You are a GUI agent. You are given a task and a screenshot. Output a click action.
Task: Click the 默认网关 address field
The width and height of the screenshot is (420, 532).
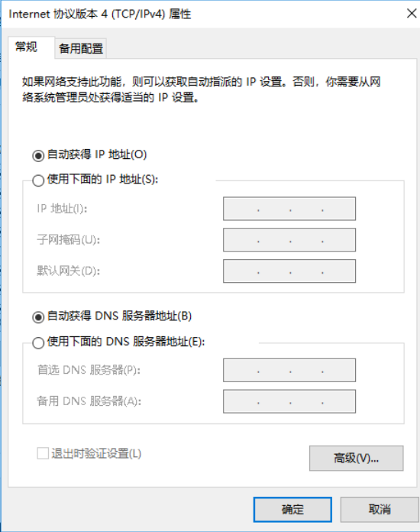[289, 271]
